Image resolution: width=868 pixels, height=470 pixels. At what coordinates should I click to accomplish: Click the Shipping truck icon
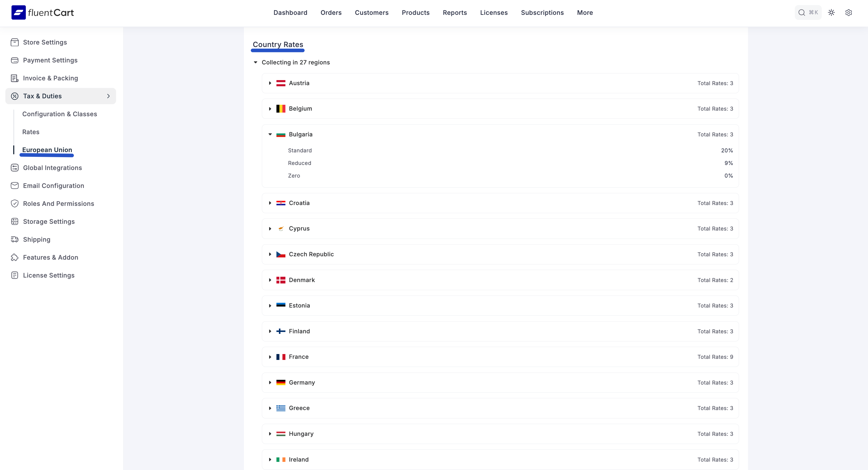tap(15, 239)
